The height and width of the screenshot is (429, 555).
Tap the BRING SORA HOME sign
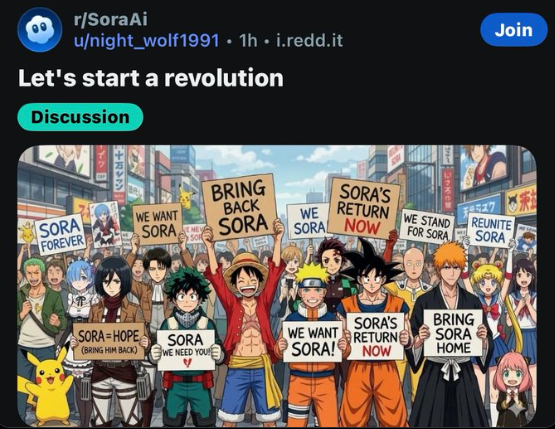click(x=453, y=333)
